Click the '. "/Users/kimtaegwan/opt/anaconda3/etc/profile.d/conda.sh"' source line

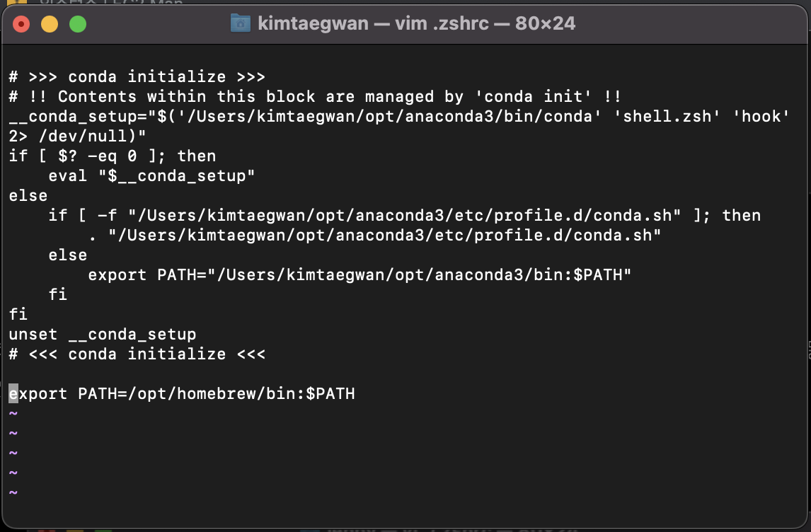pos(374,236)
